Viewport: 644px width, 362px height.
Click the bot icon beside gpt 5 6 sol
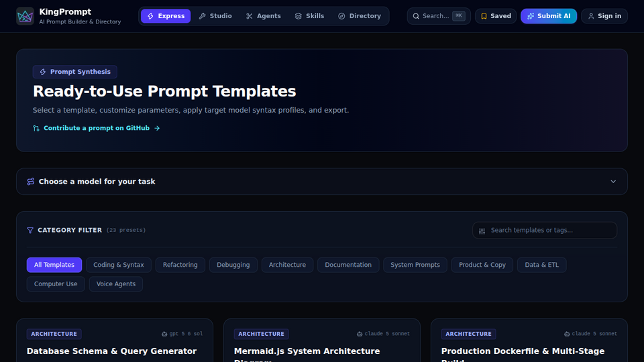tap(164, 334)
